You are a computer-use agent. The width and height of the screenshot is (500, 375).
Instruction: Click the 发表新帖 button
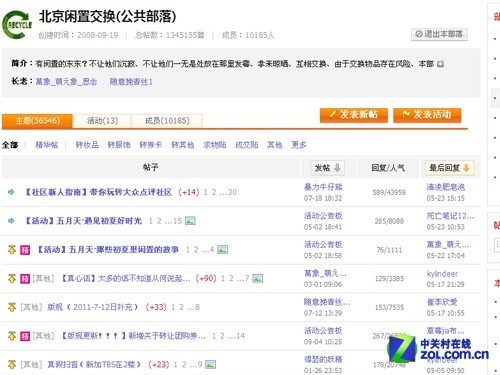[x=354, y=115]
